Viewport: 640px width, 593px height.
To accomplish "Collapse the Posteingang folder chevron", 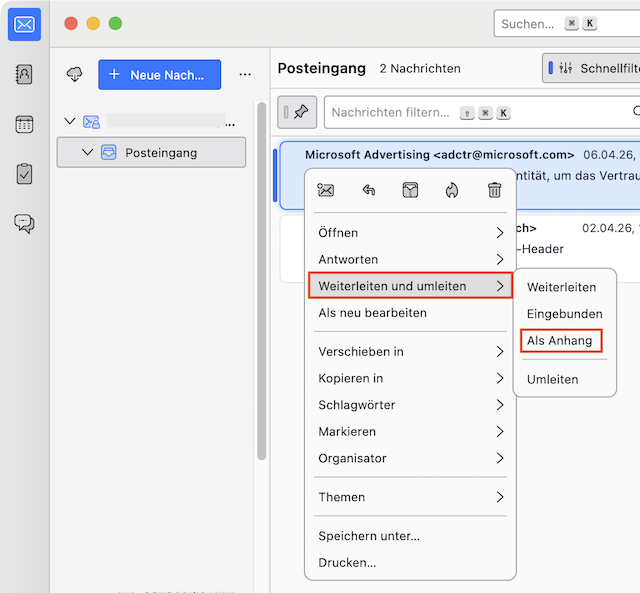I will [87, 152].
